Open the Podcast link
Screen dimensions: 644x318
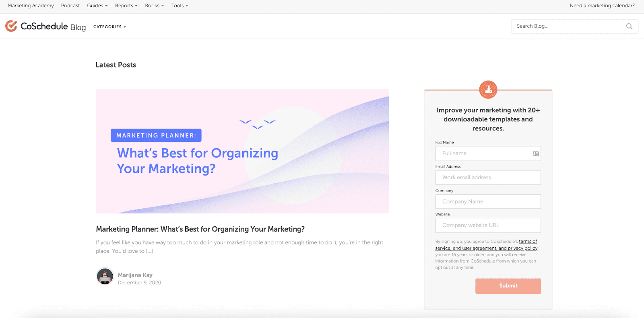(x=70, y=6)
